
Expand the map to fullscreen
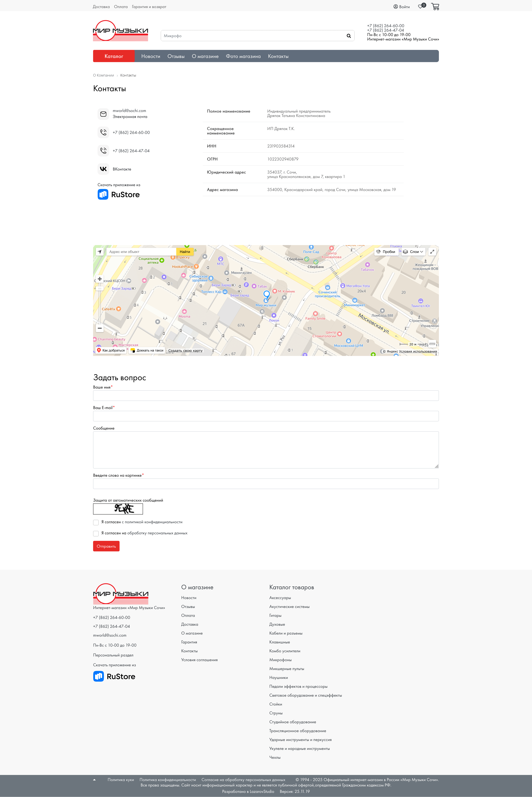point(432,252)
